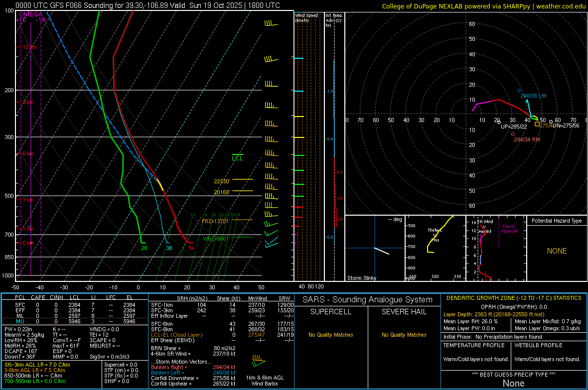Click the SFC-3km SRH row

coord(222,310)
